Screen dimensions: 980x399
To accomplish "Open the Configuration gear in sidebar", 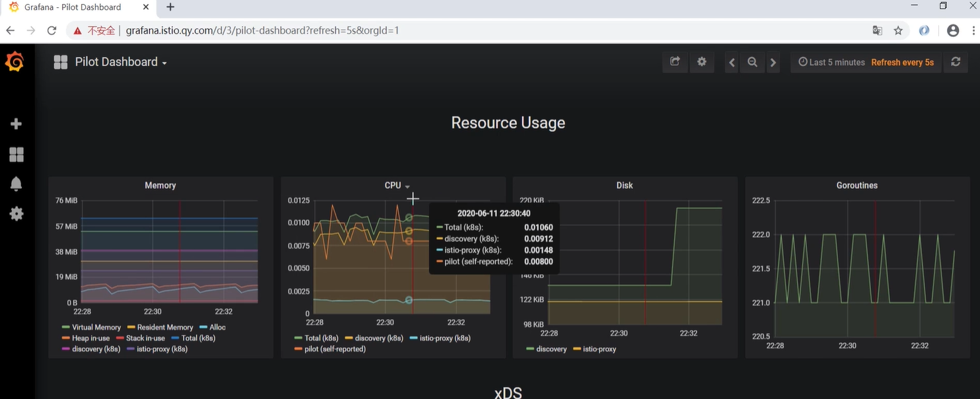I will coord(17,213).
